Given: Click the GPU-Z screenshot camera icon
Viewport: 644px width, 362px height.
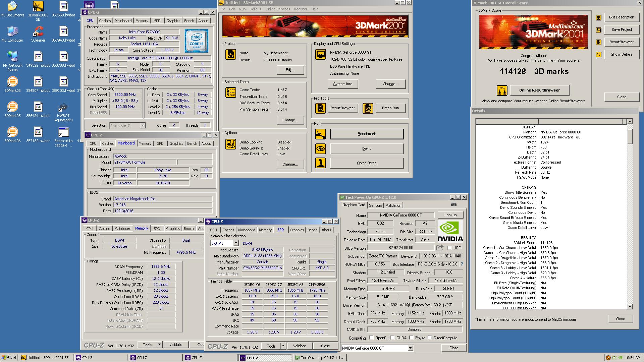Looking at the screenshot, I should (x=453, y=205).
